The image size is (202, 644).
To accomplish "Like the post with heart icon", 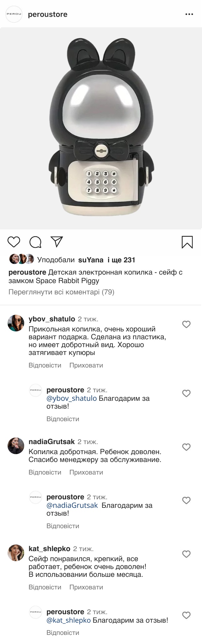I will [14, 242].
